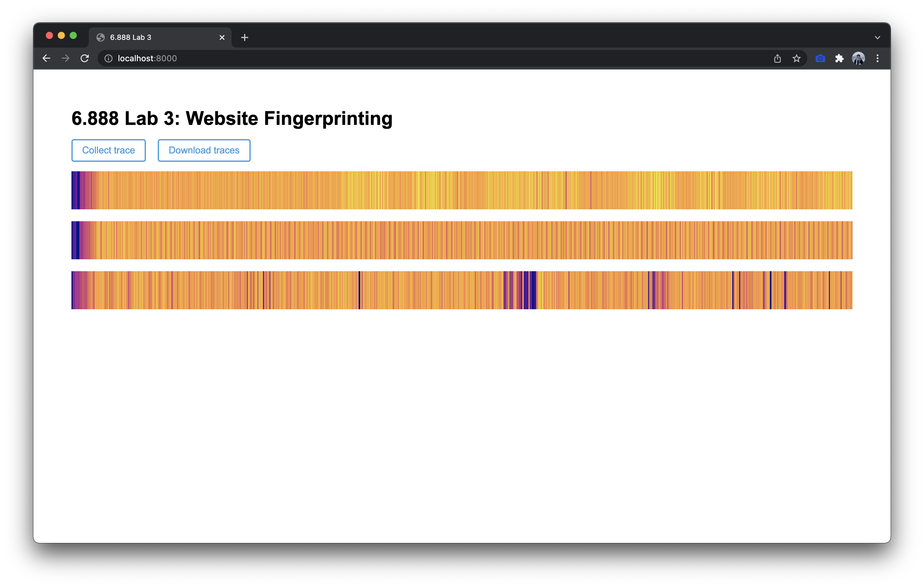Click the Collect trace button
924x587 pixels.
109,150
